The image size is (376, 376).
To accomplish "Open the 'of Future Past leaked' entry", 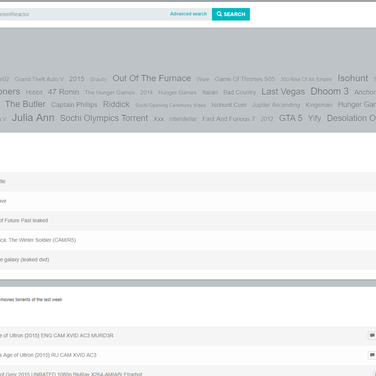I will pyautogui.click(x=24, y=220).
